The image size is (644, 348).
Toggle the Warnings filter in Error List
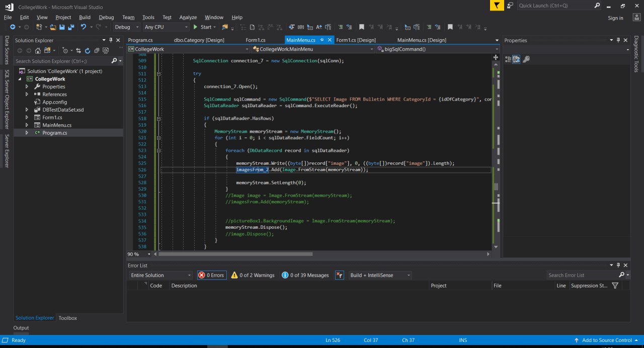pyautogui.click(x=253, y=275)
